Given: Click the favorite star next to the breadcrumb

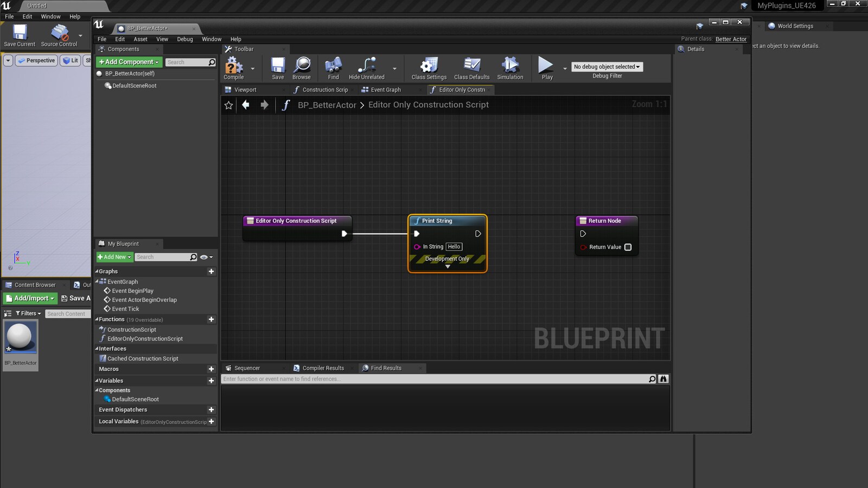Looking at the screenshot, I should 228,105.
